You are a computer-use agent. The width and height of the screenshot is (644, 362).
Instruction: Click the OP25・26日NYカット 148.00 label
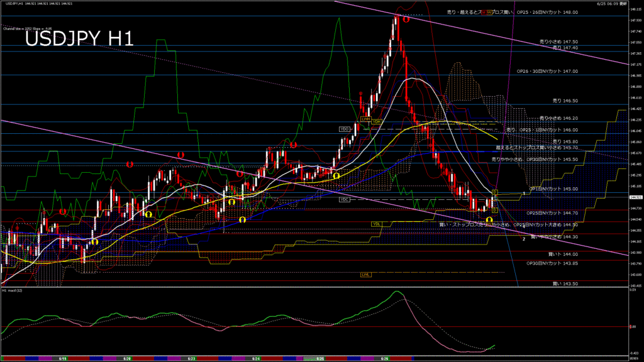(547, 13)
